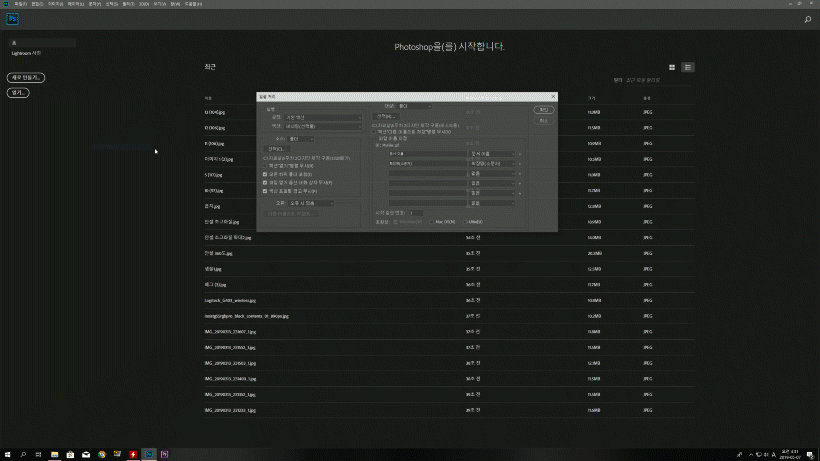The height and width of the screenshot is (461, 820).
Task: Click the recent files filter input
Action: (659, 80)
